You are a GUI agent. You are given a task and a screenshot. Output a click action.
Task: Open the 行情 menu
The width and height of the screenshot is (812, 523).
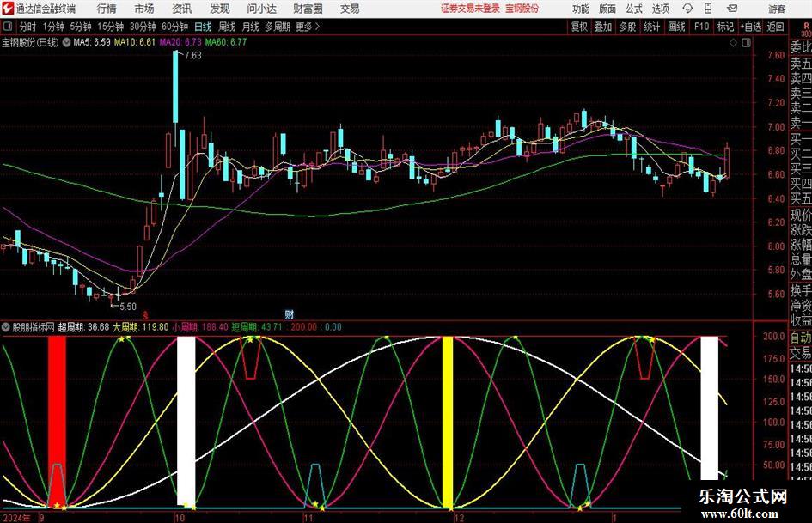tap(107, 9)
